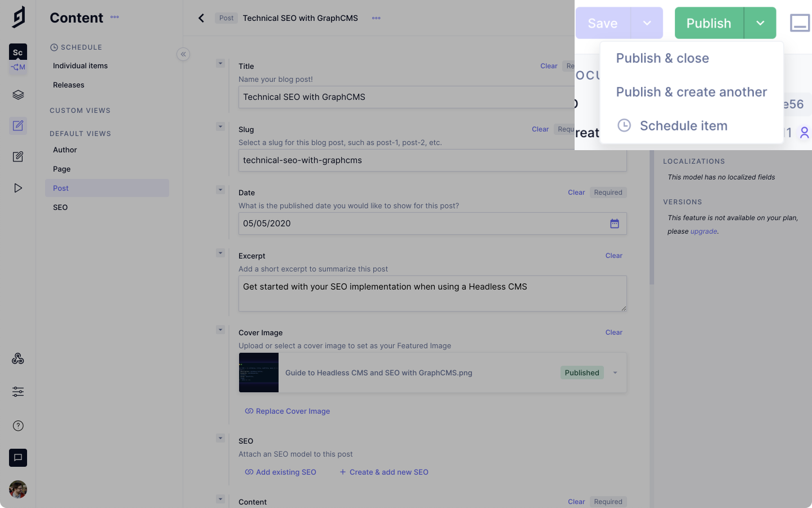Open the Webhooks icon in sidebar

tap(18, 358)
